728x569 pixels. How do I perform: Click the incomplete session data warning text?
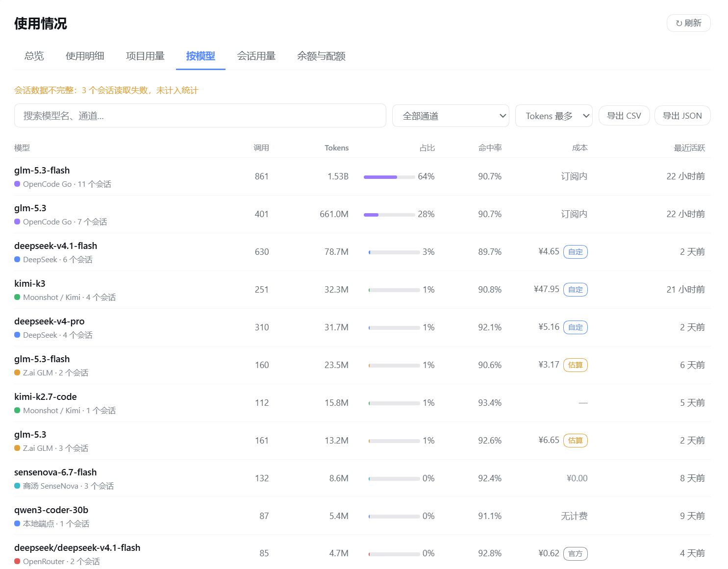coord(106,90)
